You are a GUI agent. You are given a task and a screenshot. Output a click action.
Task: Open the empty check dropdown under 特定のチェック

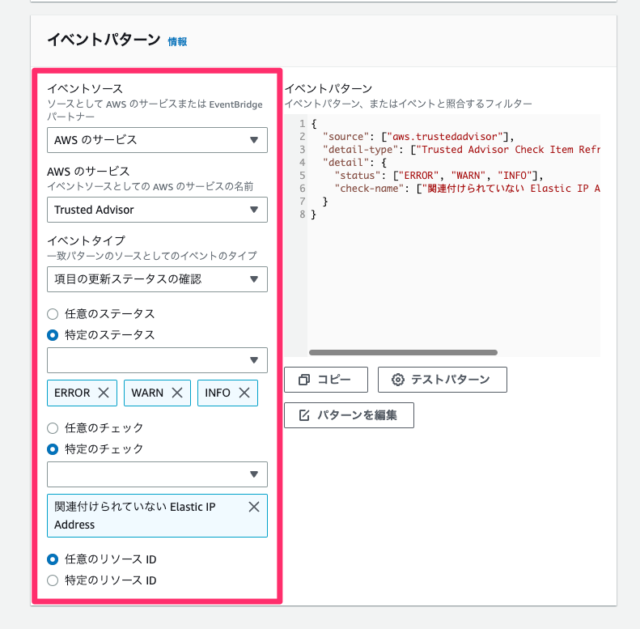coord(157,474)
